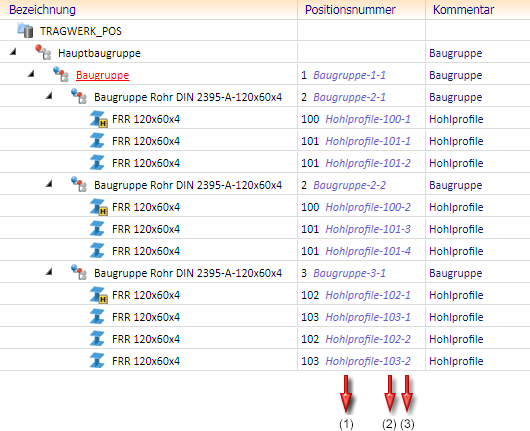Click the profile icon for Hohlprofile-103-1
Screen dimensions: 530x431
tap(97, 317)
